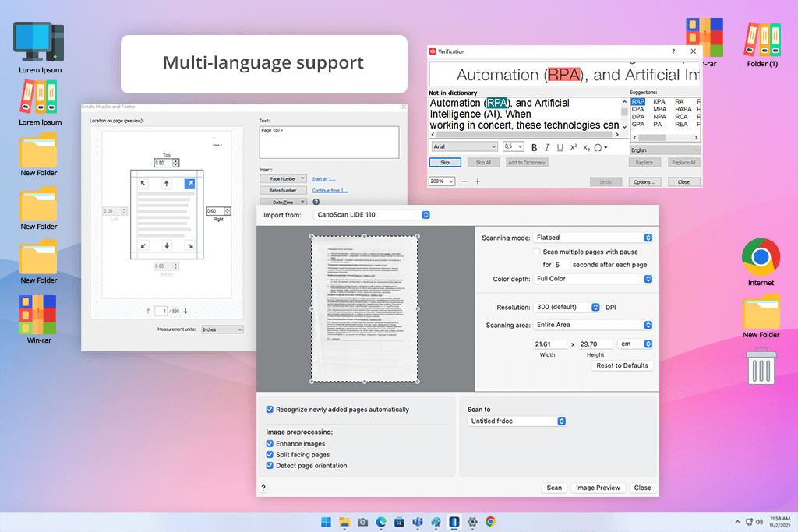Select bottom-center footer position arrow
This screenshot has width=798, height=532.
tap(167, 245)
